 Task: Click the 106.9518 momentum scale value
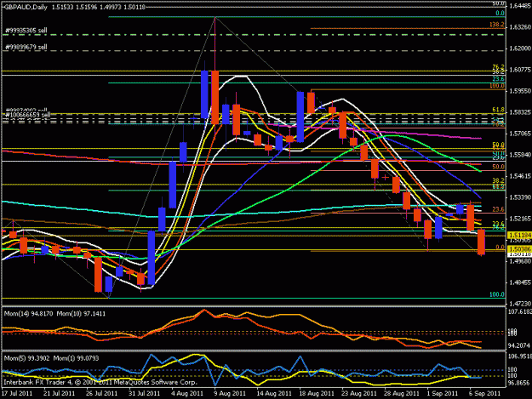(x=519, y=356)
